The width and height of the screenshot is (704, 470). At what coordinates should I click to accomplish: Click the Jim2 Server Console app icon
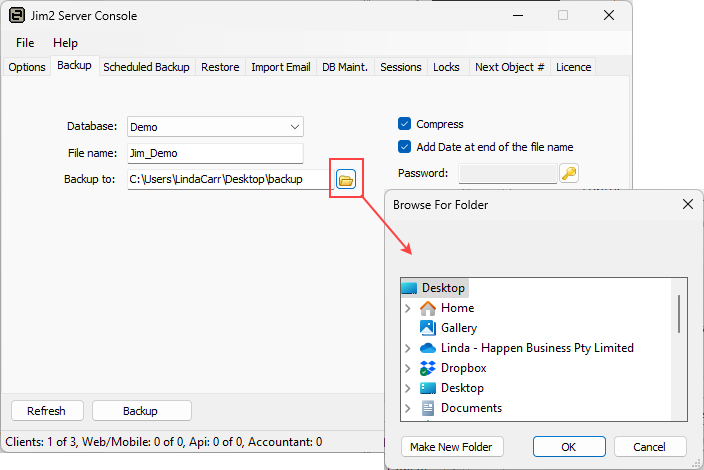pos(17,15)
